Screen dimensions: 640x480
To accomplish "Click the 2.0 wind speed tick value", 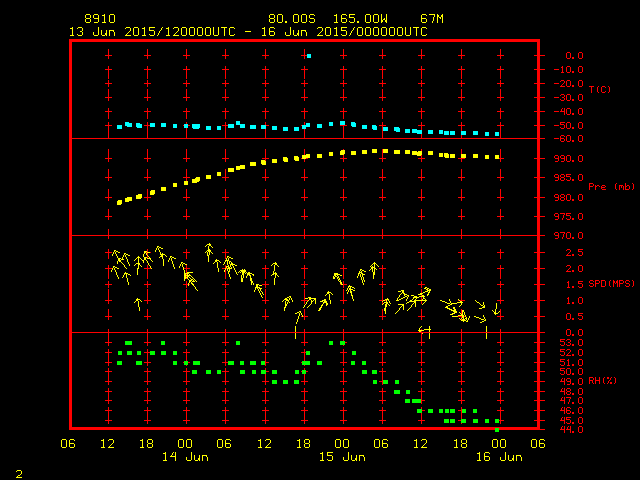I will [x=574, y=269].
